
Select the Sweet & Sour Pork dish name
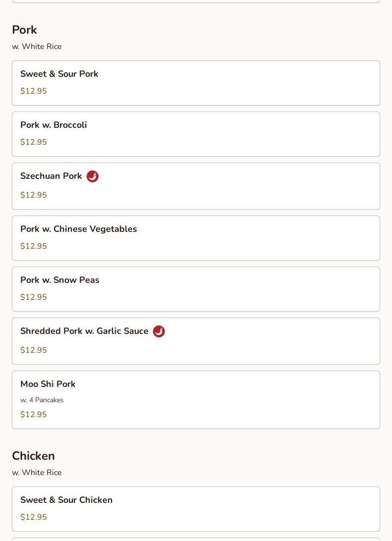[x=59, y=74]
